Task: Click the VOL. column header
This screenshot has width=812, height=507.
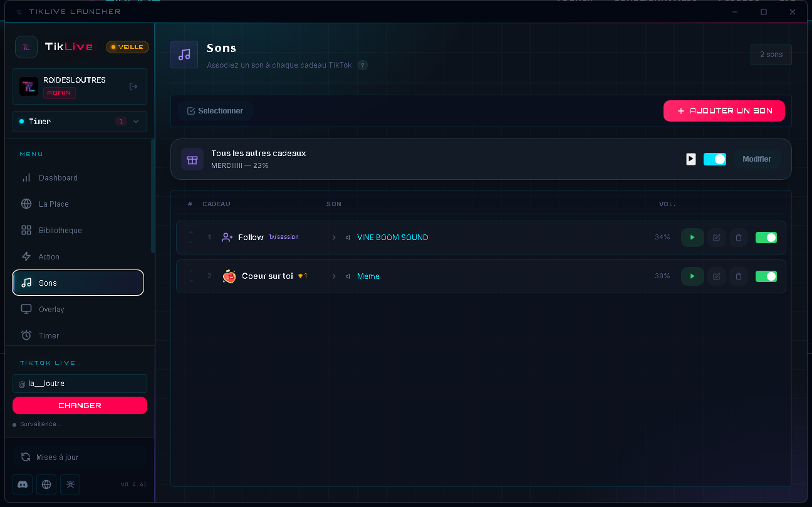Action: pyautogui.click(x=667, y=204)
